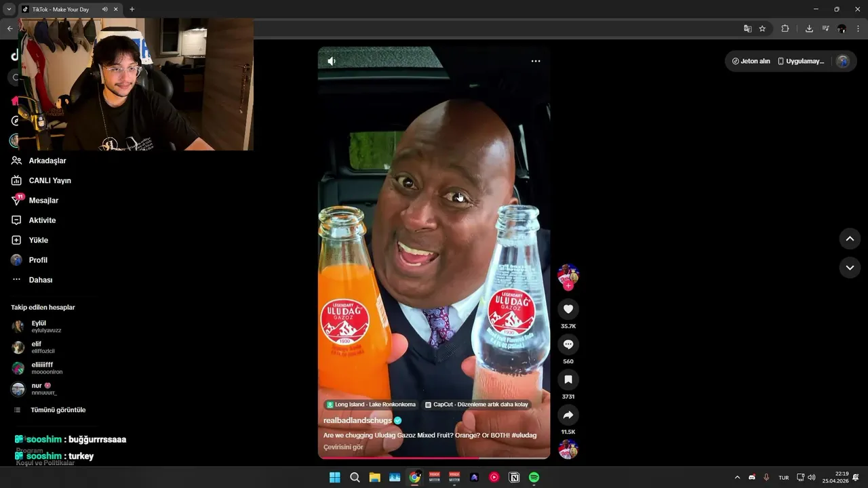868x488 pixels.
Task: Open followed account elif
Action: click(x=33, y=347)
